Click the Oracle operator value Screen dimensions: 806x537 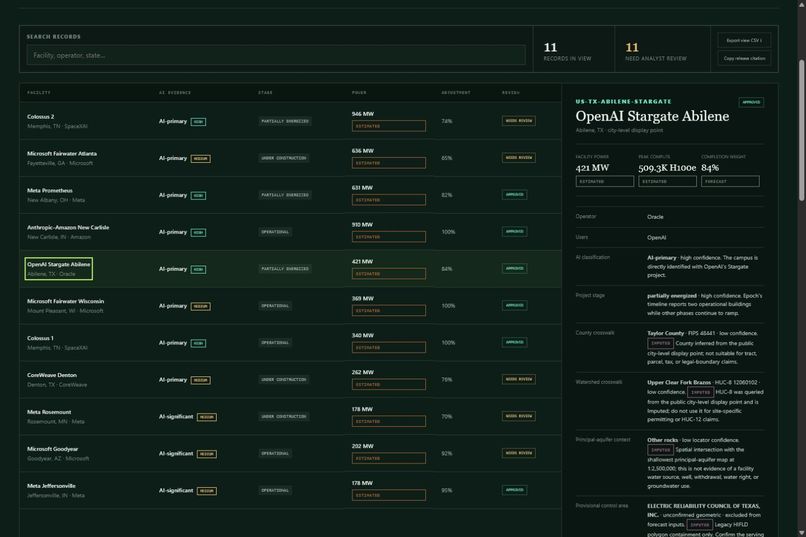pos(655,217)
